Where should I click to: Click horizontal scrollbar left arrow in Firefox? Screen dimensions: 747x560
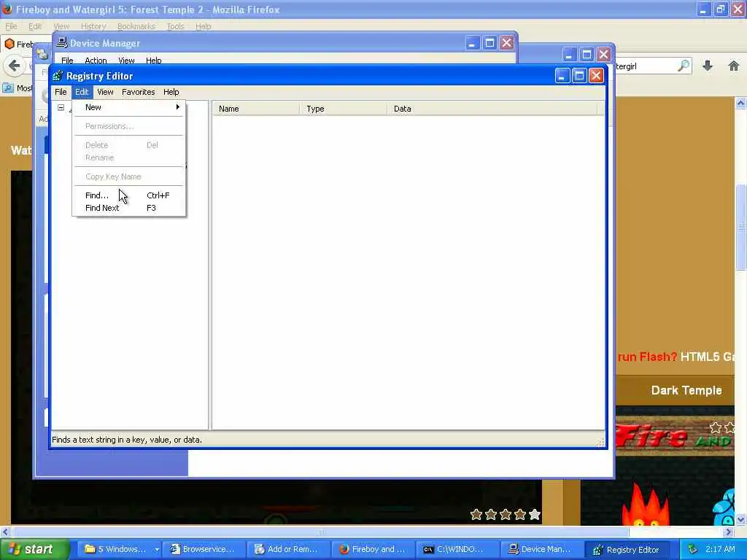pyautogui.click(x=5, y=532)
